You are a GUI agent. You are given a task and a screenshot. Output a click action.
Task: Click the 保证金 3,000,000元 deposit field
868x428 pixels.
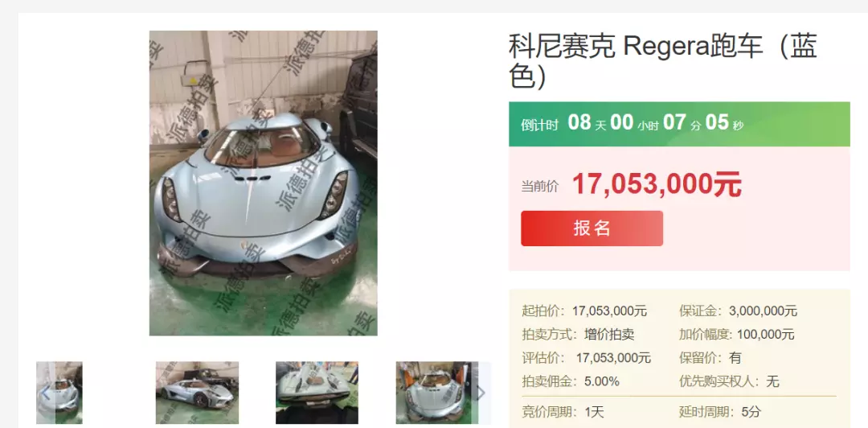point(738,311)
